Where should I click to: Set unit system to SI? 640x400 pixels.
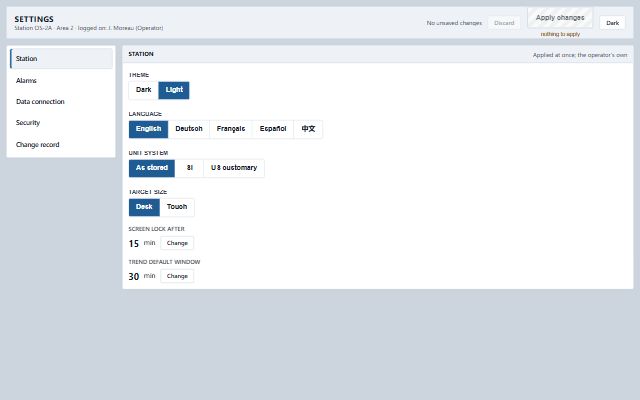(189, 168)
